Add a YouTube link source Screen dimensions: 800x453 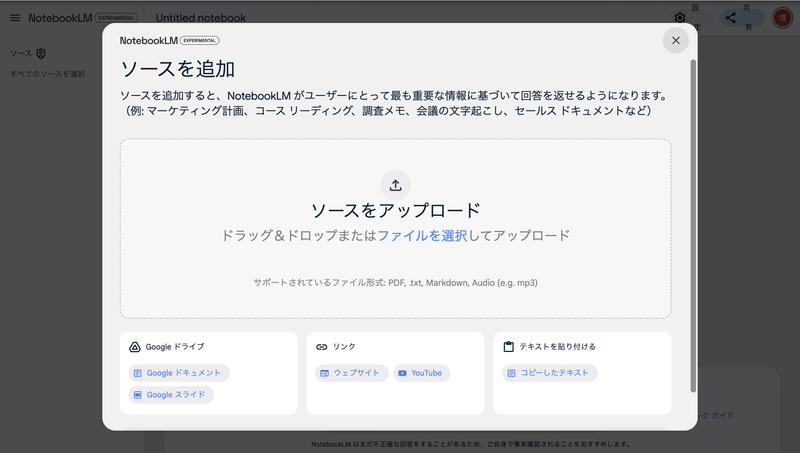tap(421, 373)
